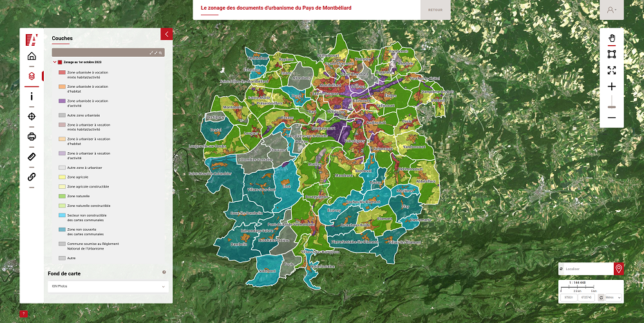The image size is (644, 323).
Task: Click the Fond de carte heading
Action: (64, 274)
